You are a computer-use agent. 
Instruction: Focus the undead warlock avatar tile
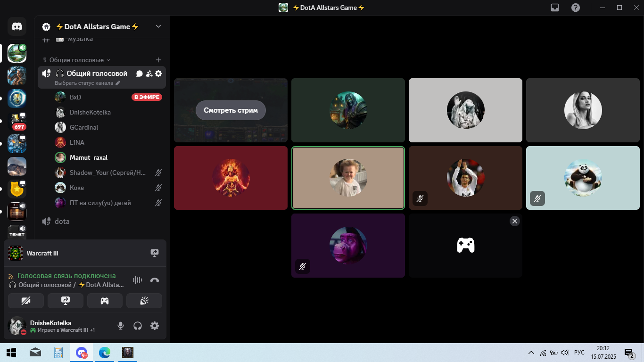click(348, 110)
